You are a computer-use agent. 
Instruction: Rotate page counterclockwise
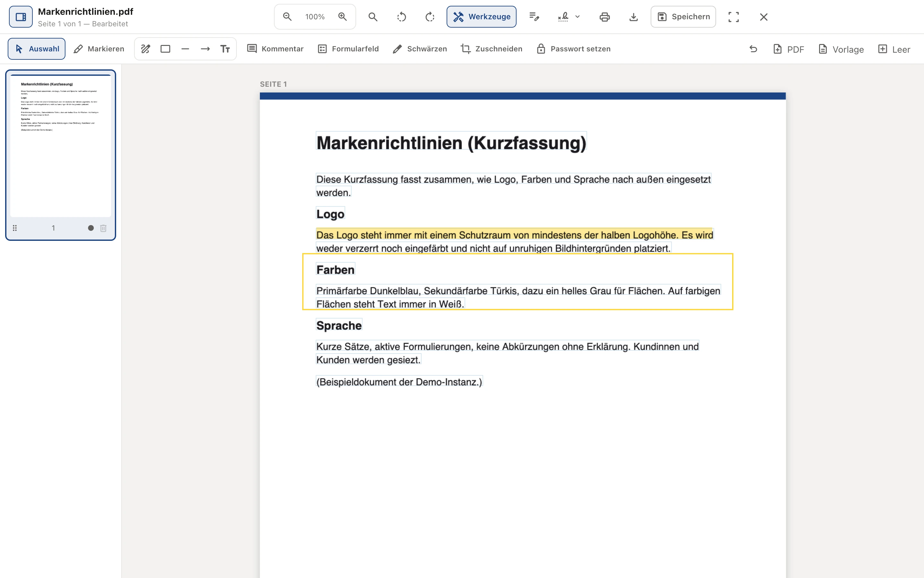(402, 17)
